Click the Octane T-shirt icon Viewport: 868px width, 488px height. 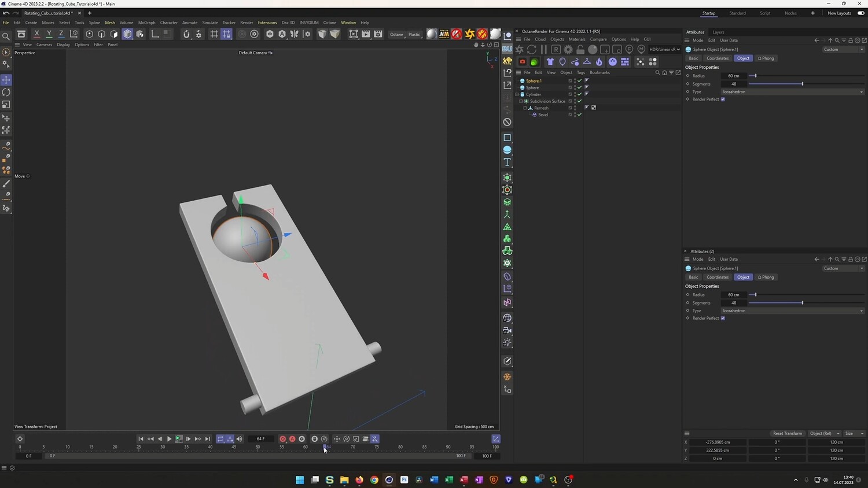(x=550, y=62)
